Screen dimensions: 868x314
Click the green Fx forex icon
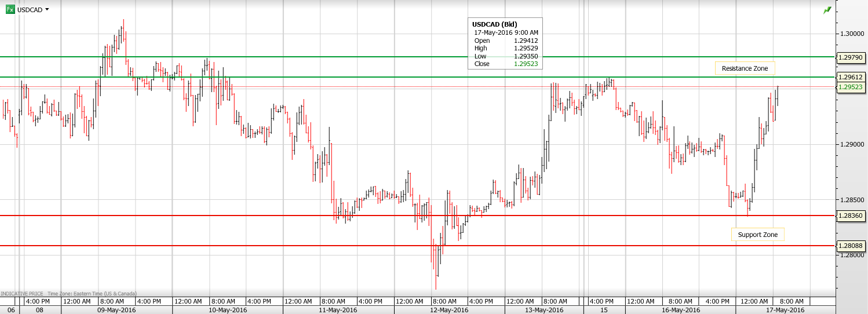point(10,10)
